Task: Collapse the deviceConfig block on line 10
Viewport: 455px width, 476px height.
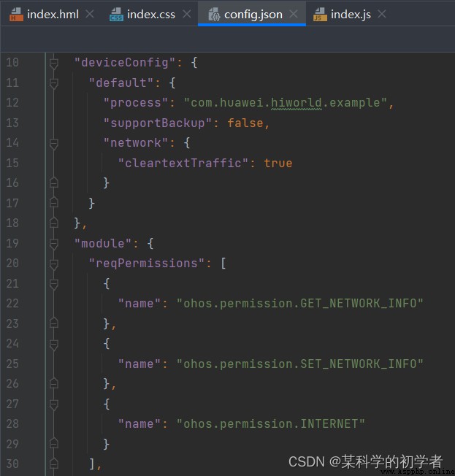Action: [54, 64]
